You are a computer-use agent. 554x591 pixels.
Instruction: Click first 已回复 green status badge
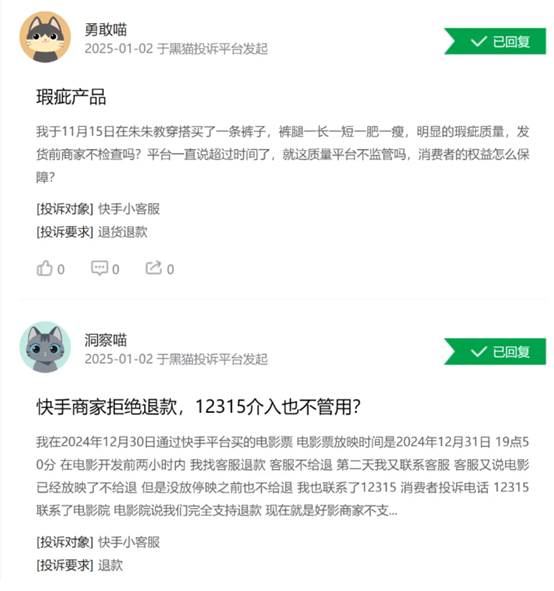pos(495,41)
